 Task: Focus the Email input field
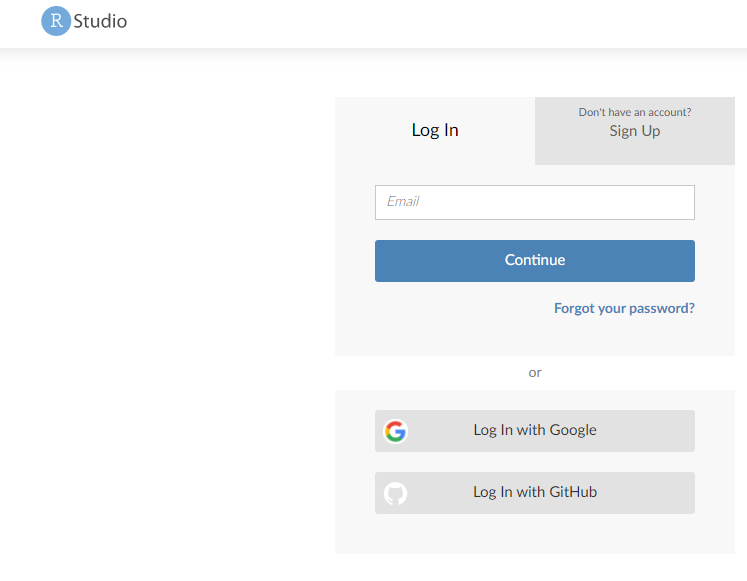pyautogui.click(x=535, y=202)
